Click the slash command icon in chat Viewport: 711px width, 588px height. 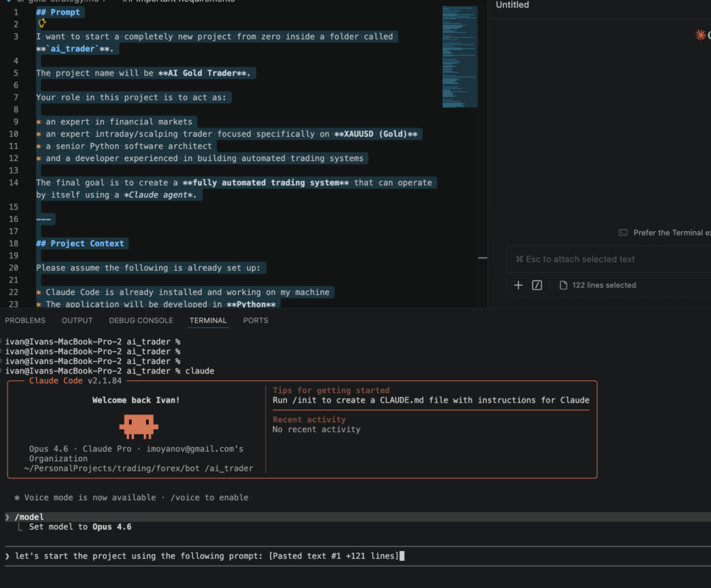point(537,285)
